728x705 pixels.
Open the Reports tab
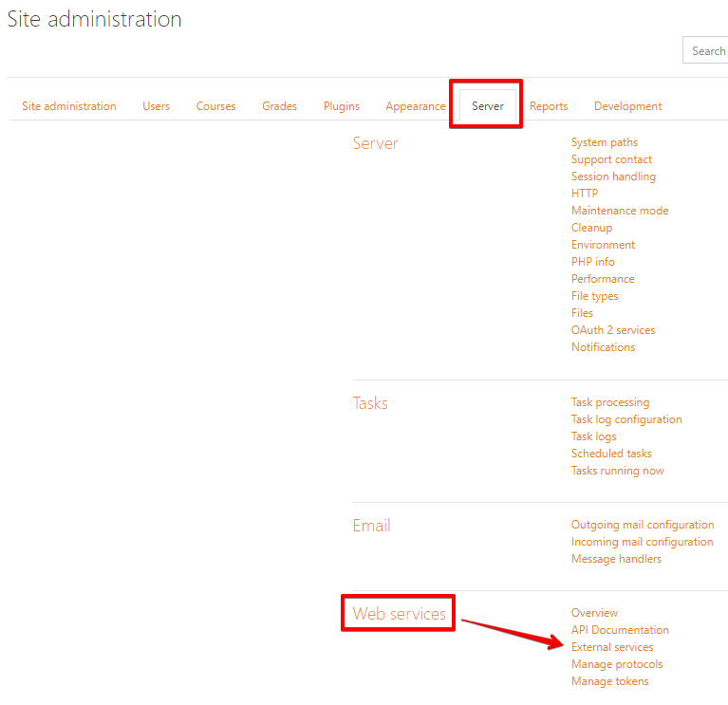click(549, 106)
